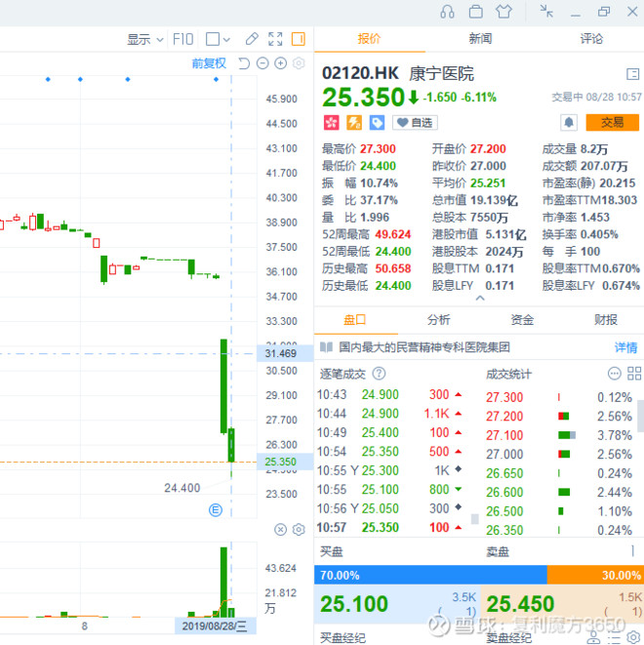Screen dimensions: 644x645
Task: Switch to 盘口 tab
Action: (355, 320)
